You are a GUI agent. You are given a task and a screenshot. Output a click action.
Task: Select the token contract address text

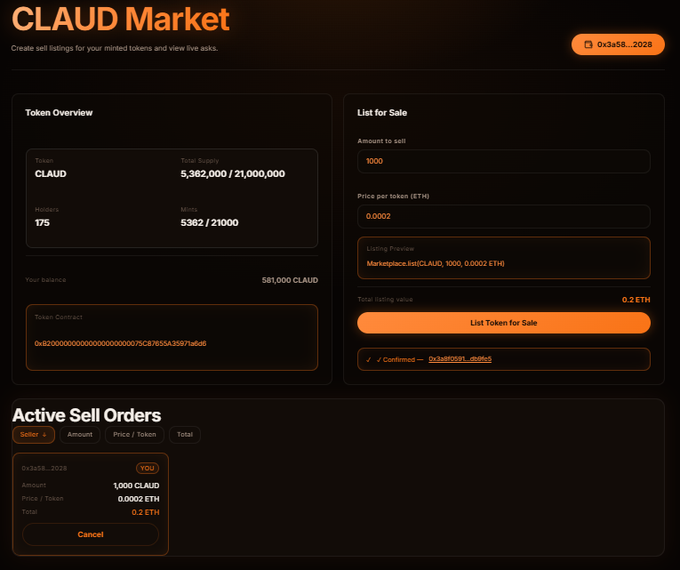point(120,344)
